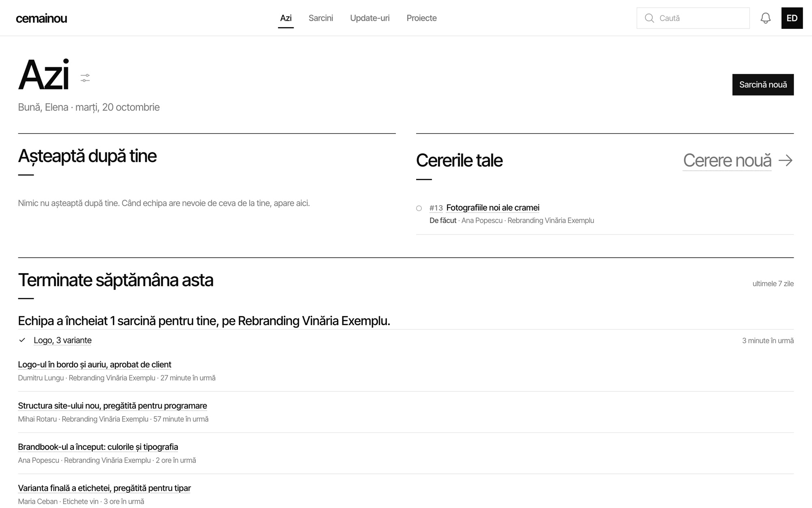Click 'Ana Popescu · 2 ore în urmă' meta line
This screenshot has width=812, height=508.
107,460
